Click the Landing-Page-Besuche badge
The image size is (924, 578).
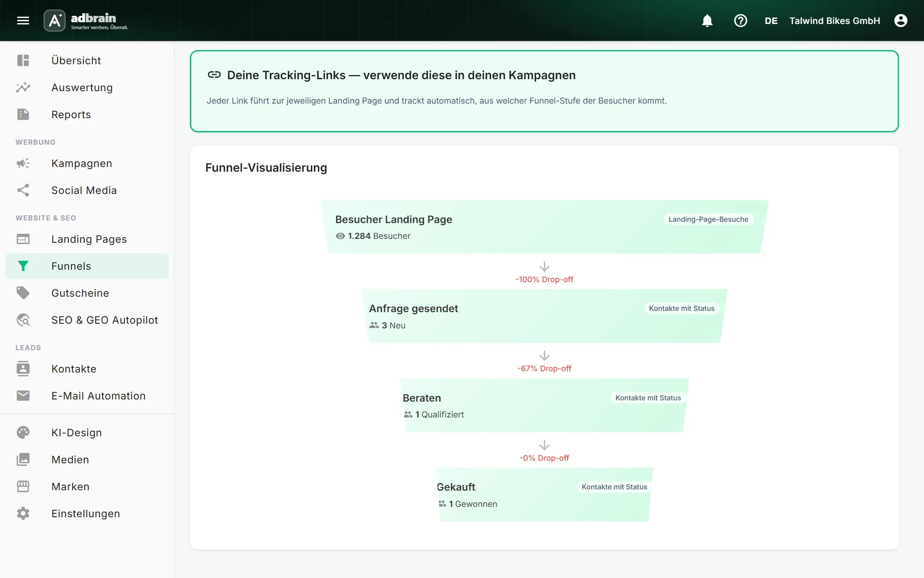pos(708,219)
